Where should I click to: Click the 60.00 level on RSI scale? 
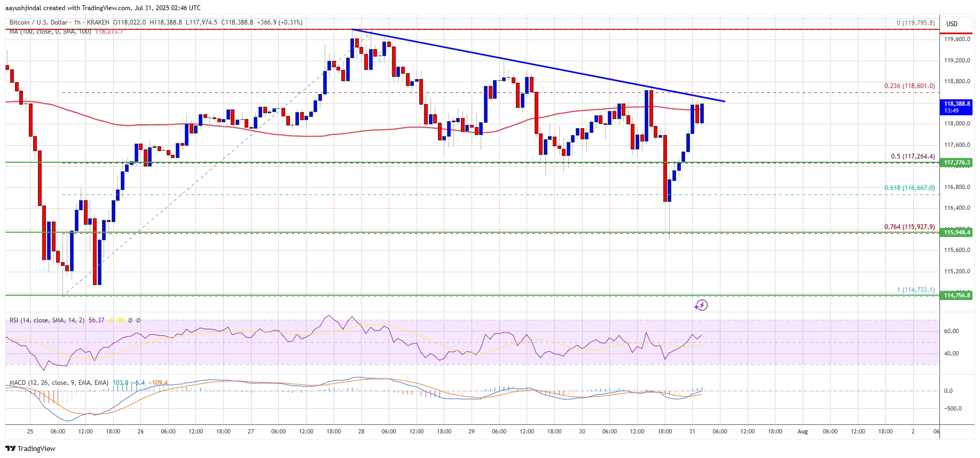click(x=951, y=331)
